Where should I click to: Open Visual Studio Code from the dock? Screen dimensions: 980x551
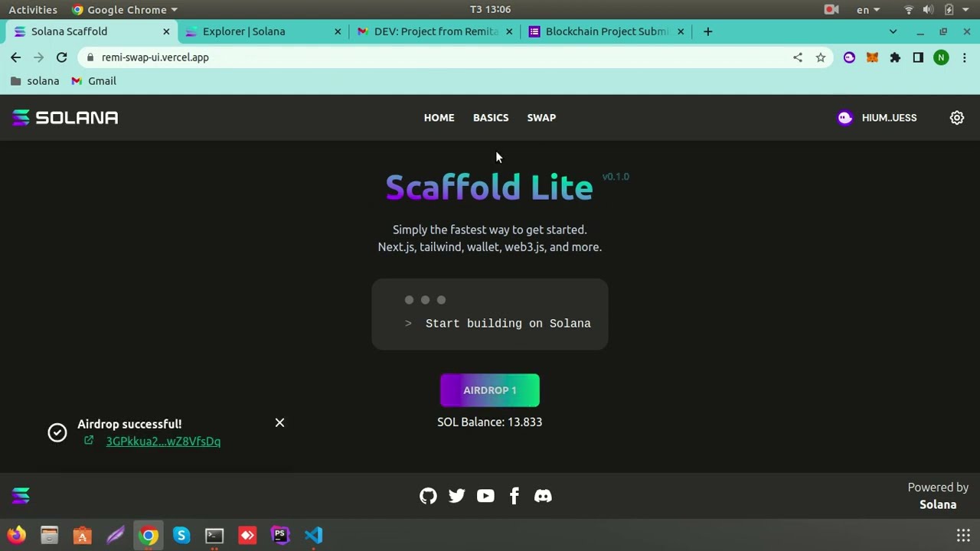(x=313, y=535)
